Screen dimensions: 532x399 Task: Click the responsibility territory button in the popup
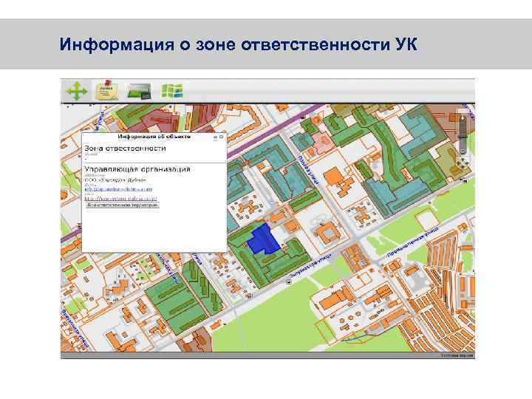tap(122, 205)
